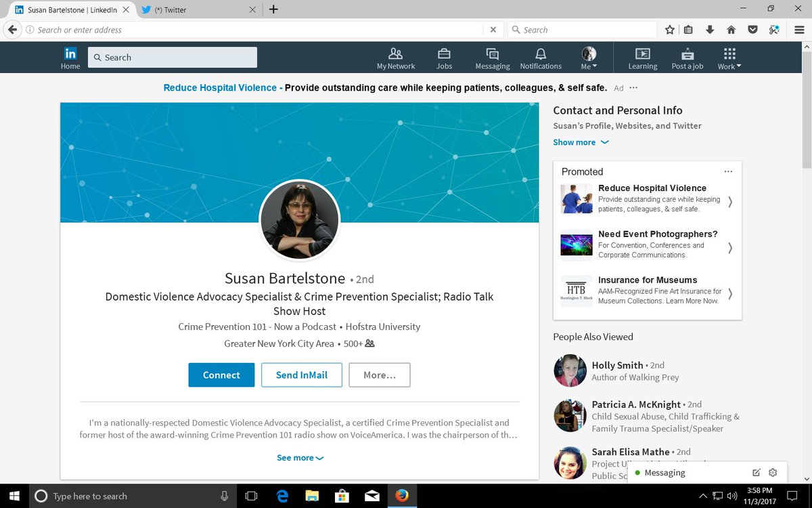Show hidden system tray icons
Image resolution: width=812 pixels, height=508 pixels.
702,496
